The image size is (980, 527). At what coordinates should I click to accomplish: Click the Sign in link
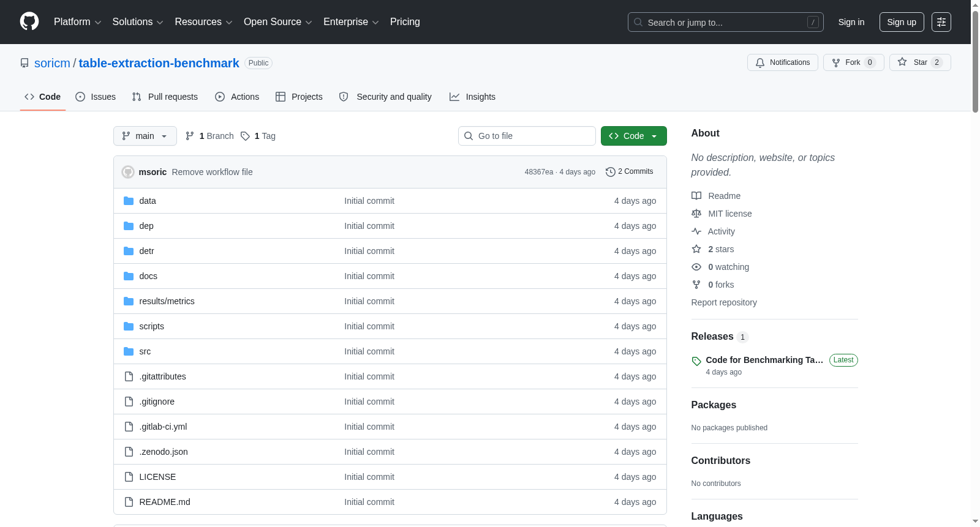(x=851, y=22)
